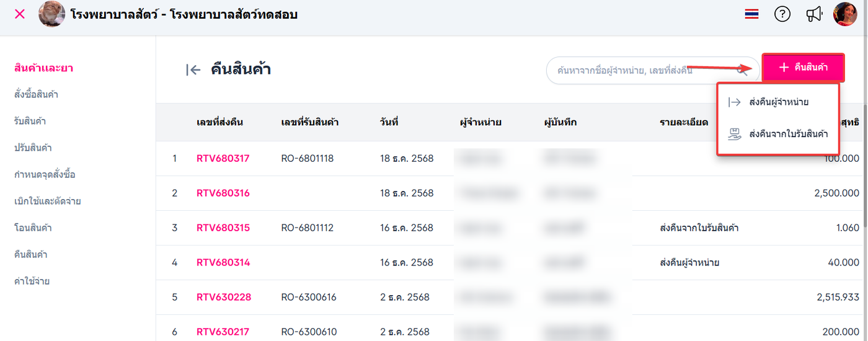Go to รับสินค้า in the sidebar
Viewport: 868px width, 341px height.
coord(30,121)
